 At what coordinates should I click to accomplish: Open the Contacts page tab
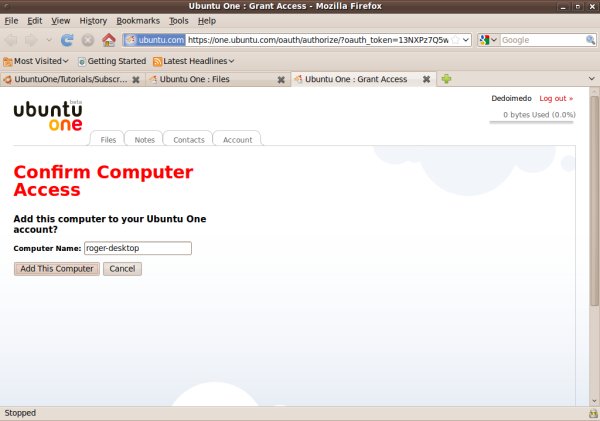[x=189, y=140]
